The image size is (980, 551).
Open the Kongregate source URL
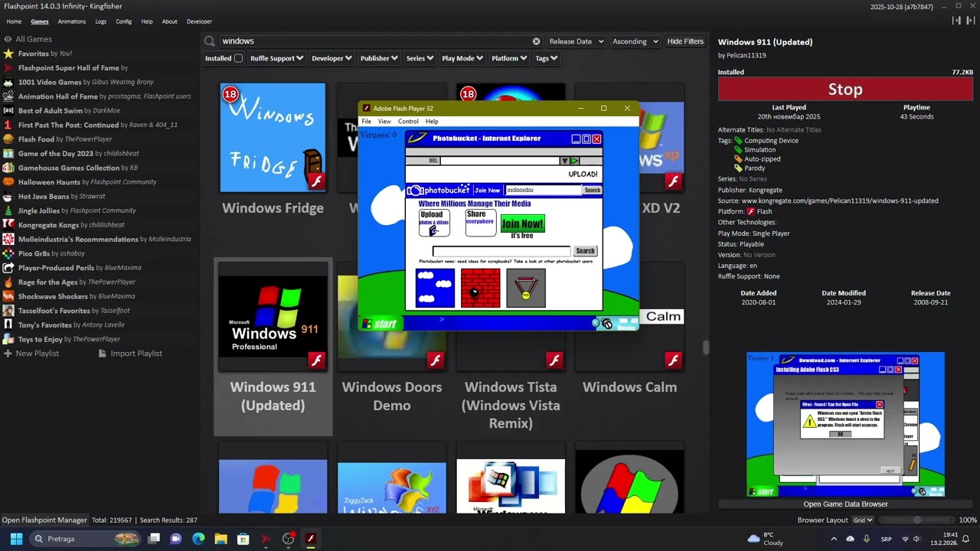tap(839, 201)
